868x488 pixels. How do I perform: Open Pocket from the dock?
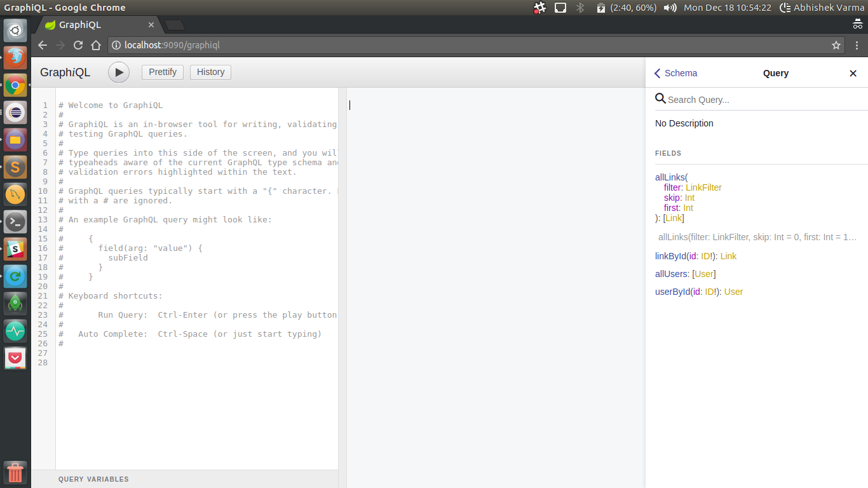(15, 358)
